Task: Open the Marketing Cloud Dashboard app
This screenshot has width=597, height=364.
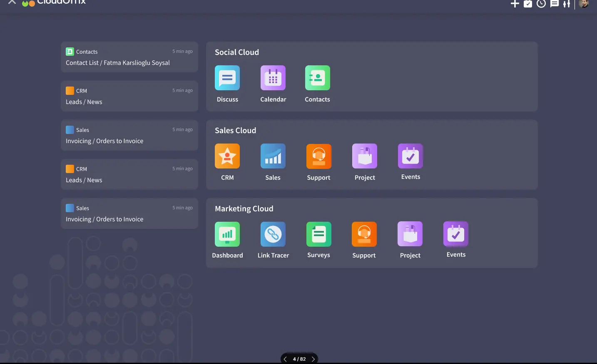Action: tap(227, 235)
